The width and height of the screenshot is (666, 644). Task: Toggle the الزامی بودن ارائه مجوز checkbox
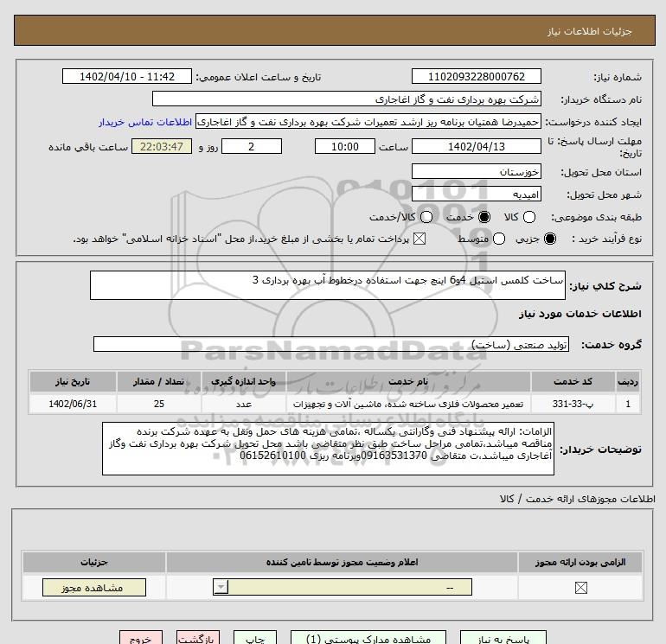click(x=580, y=588)
